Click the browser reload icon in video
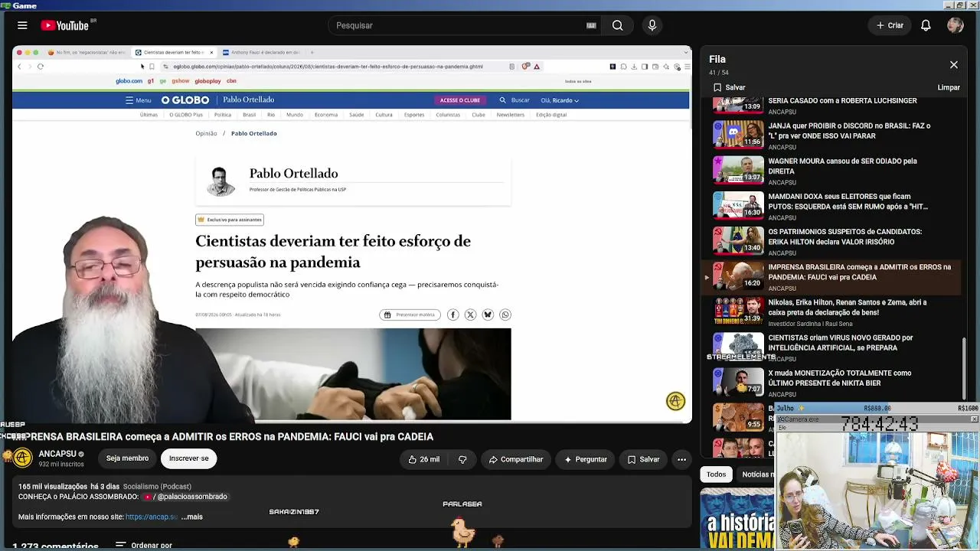980x551 pixels. [41, 67]
